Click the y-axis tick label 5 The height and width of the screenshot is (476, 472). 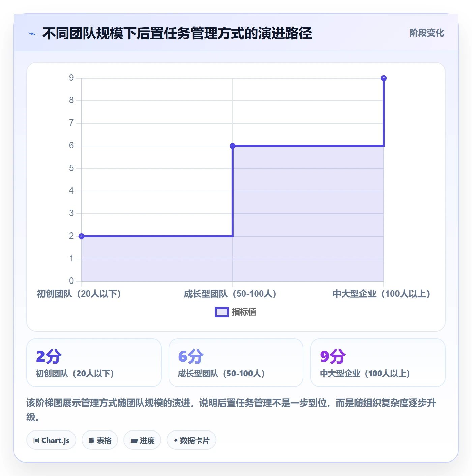coord(71,168)
